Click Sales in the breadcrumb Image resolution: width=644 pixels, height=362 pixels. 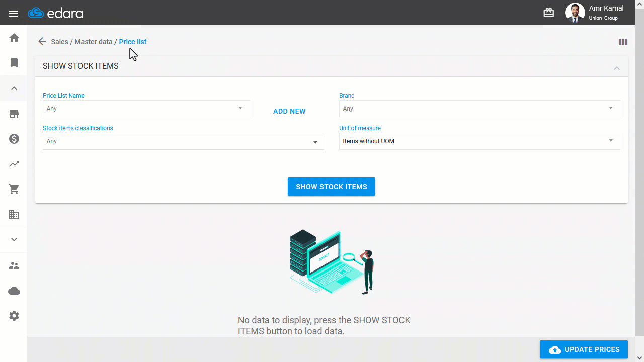pos(59,42)
